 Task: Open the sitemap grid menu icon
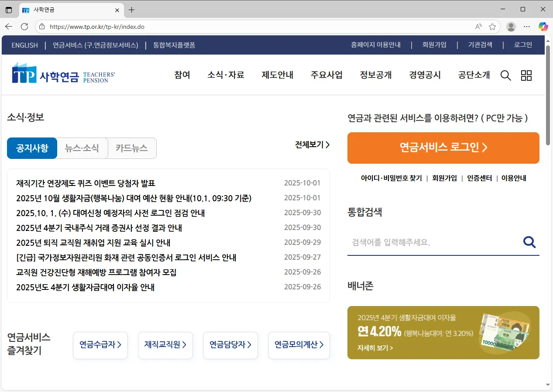[526, 76]
